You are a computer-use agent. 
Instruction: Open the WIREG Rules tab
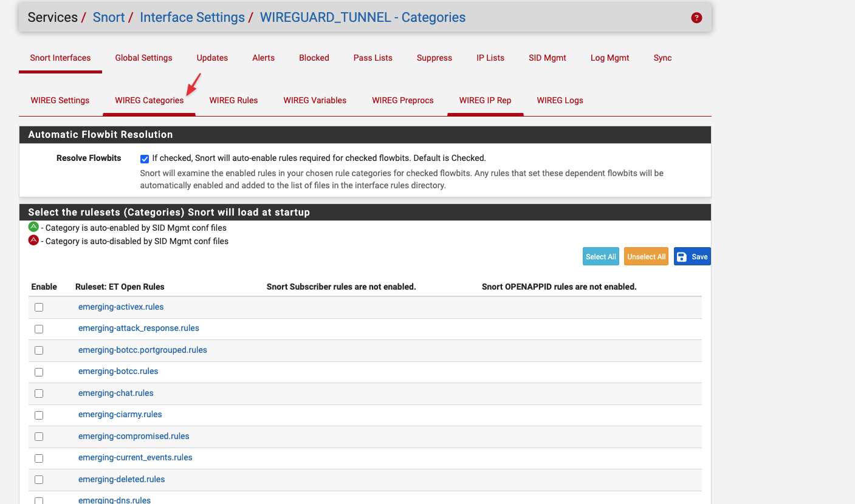click(233, 100)
